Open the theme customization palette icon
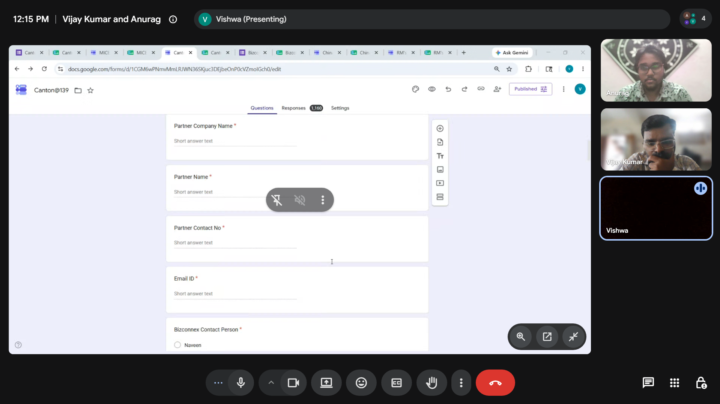720x404 pixels. click(415, 89)
